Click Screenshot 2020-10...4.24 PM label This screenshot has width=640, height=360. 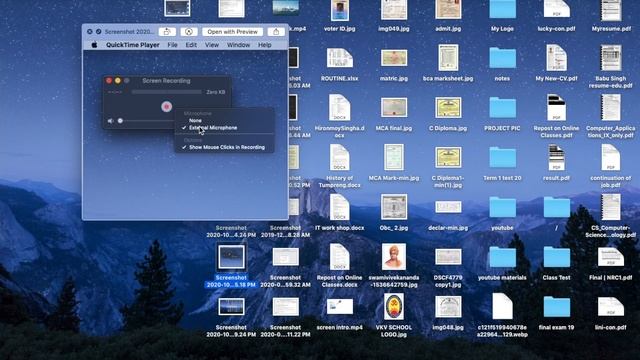[231, 231]
